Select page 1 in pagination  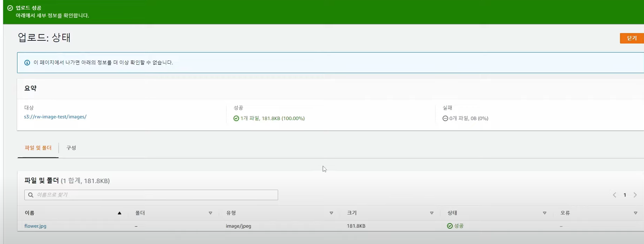pyautogui.click(x=625, y=195)
